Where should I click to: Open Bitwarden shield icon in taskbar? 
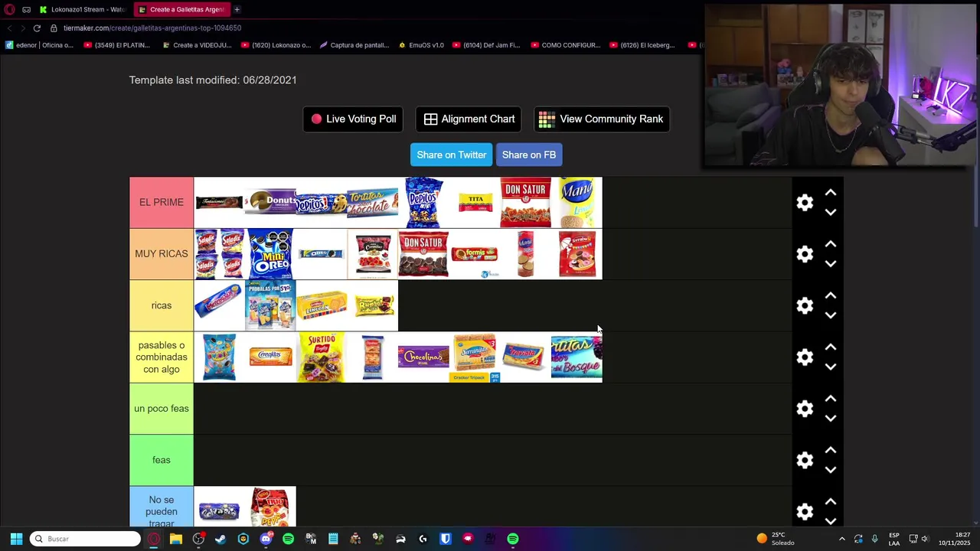[445, 539]
